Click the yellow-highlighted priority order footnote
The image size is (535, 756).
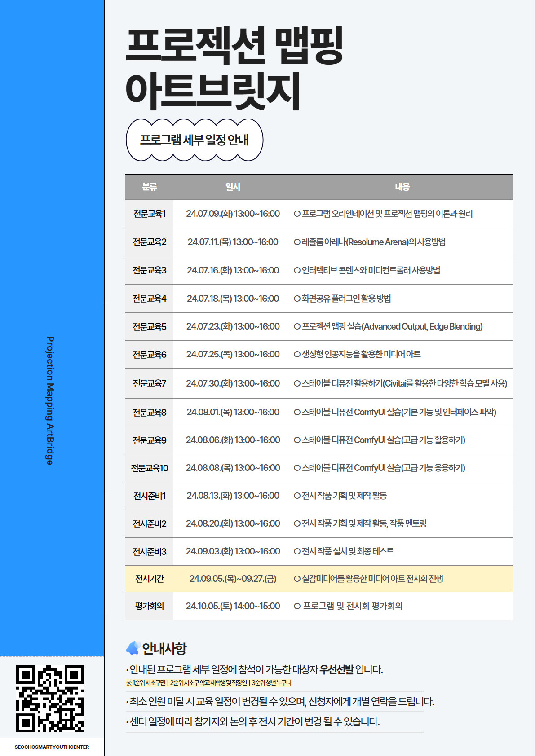click(209, 683)
